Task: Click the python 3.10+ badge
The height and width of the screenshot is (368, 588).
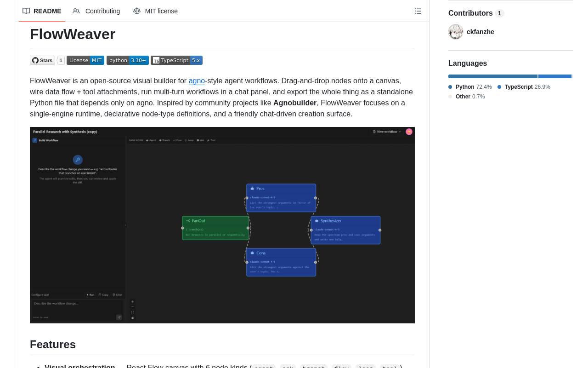Action: pos(128,60)
